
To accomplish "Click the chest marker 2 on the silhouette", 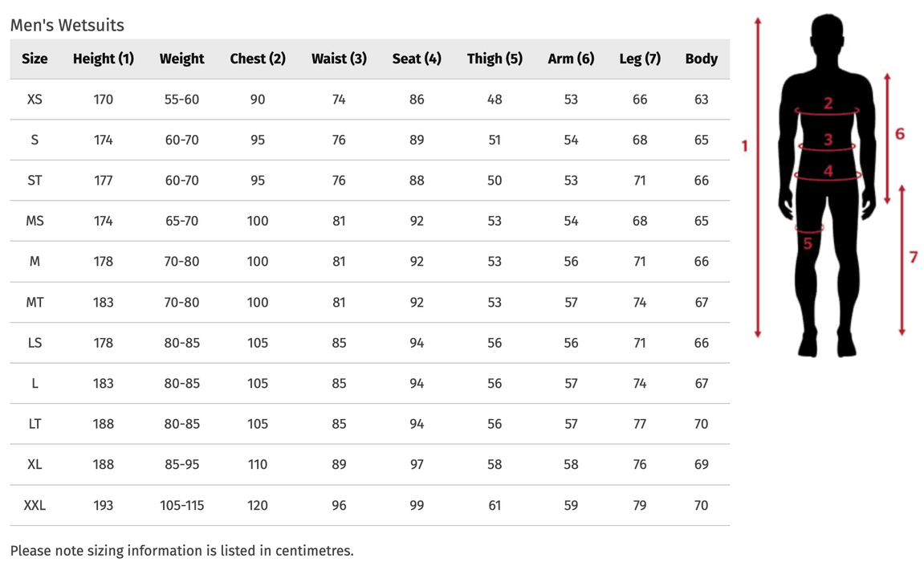I will [x=828, y=103].
